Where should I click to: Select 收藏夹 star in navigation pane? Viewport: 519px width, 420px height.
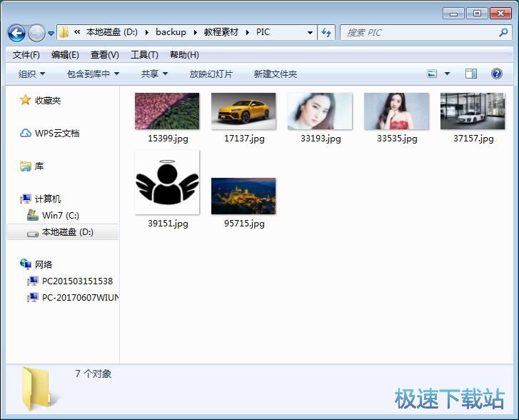click(26, 100)
